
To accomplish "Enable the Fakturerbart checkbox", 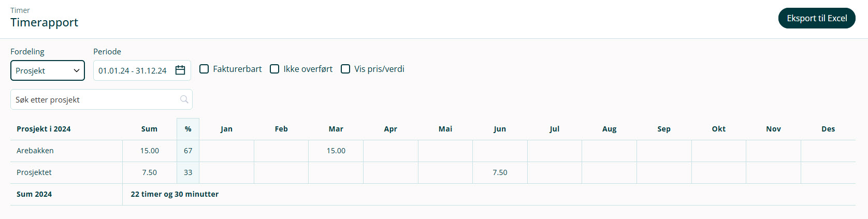I will [x=205, y=69].
